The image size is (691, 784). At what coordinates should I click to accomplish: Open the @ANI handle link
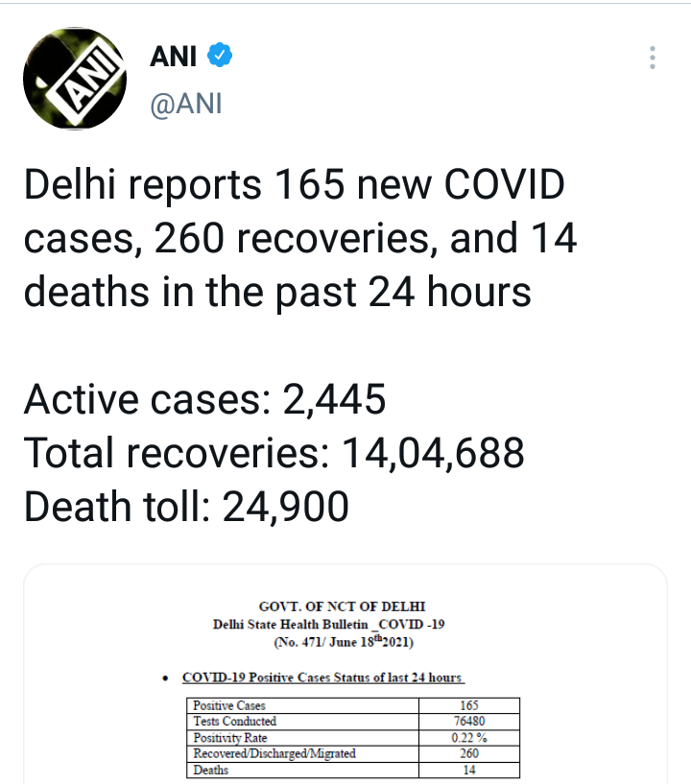(186, 103)
